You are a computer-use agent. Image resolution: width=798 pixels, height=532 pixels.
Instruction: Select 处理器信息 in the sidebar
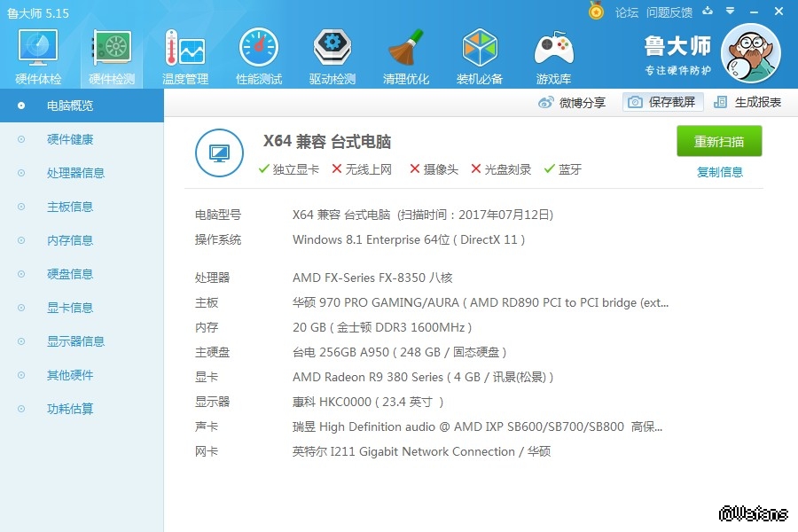75,173
